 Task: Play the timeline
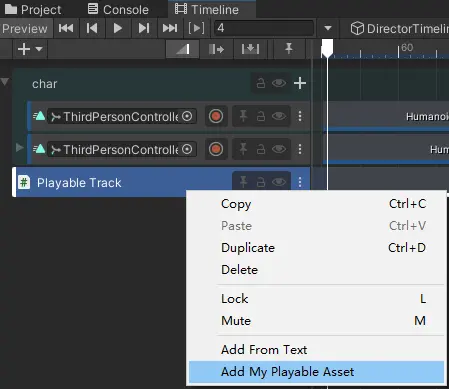point(117,28)
